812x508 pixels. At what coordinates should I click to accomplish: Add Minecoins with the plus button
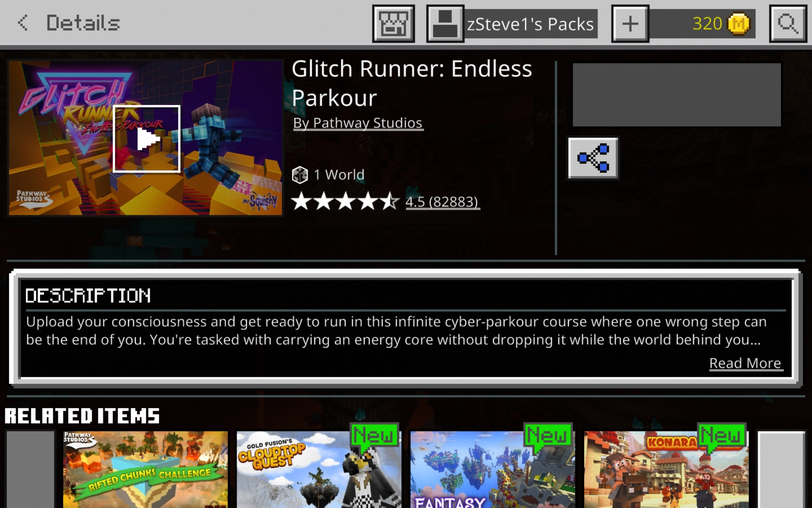pyautogui.click(x=630, y=24)
